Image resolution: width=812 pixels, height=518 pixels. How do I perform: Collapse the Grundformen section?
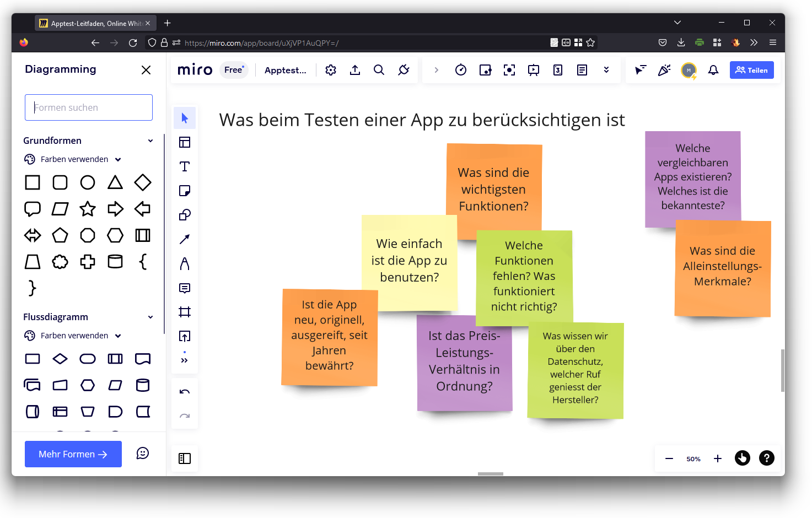pyautogui.click(x=150, y=141)
